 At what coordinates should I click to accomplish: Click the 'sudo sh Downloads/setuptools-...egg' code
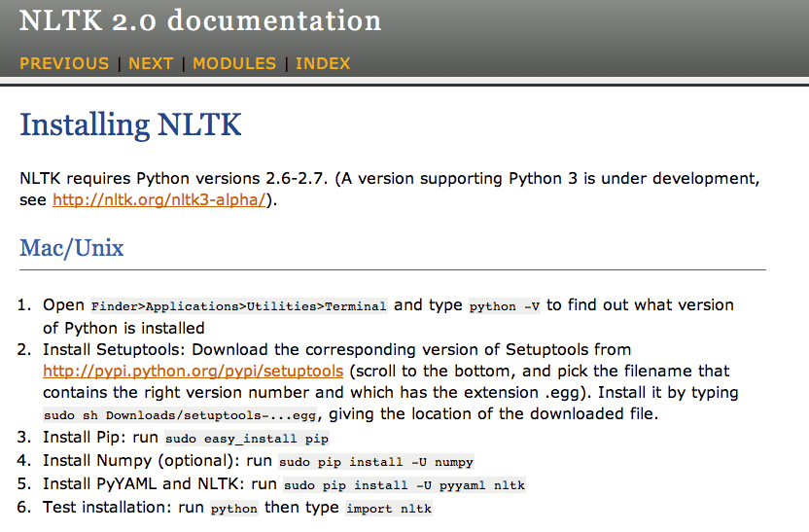coord(180,415)
